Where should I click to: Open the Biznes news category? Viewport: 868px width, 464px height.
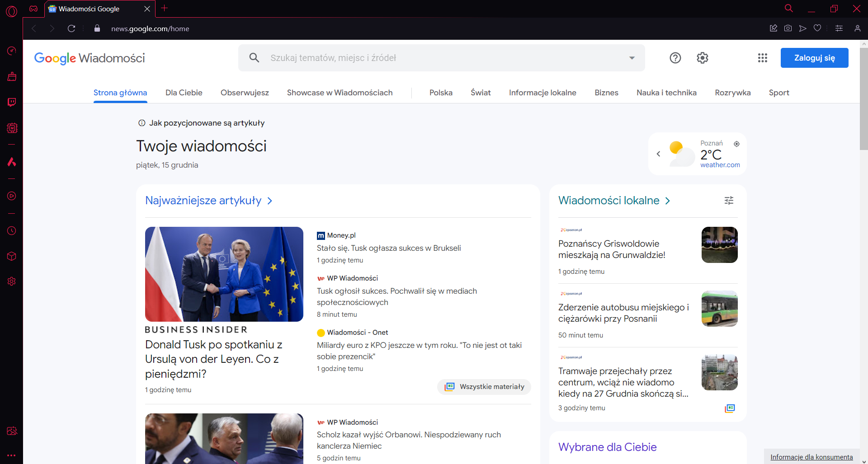(x=606, y=93)
